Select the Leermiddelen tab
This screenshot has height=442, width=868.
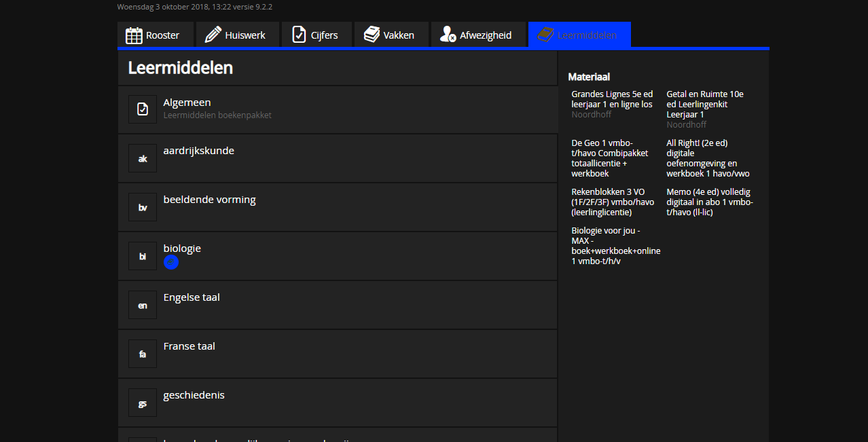tap(579, 35)
